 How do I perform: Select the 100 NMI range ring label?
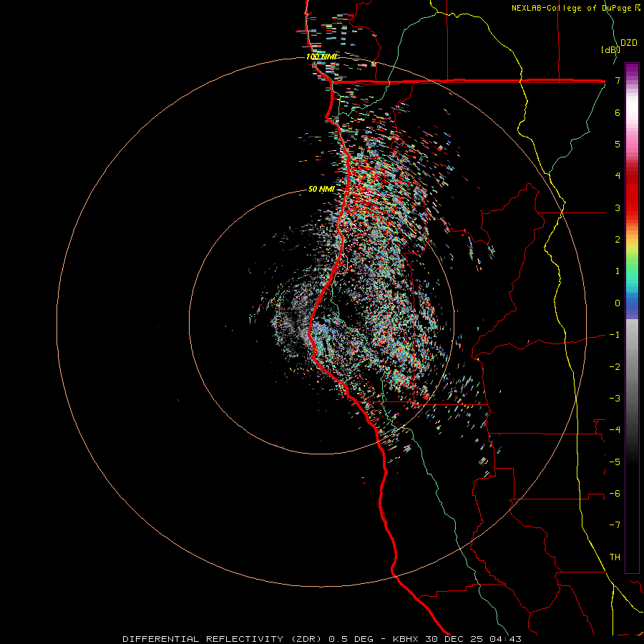pos(321,57)
